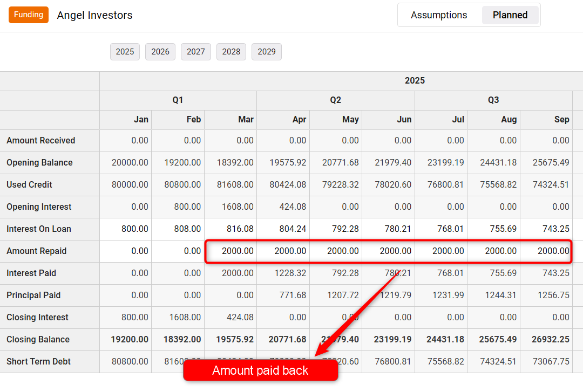
Task: Click the Q3 quarter header
Action: tap(493, 100)
